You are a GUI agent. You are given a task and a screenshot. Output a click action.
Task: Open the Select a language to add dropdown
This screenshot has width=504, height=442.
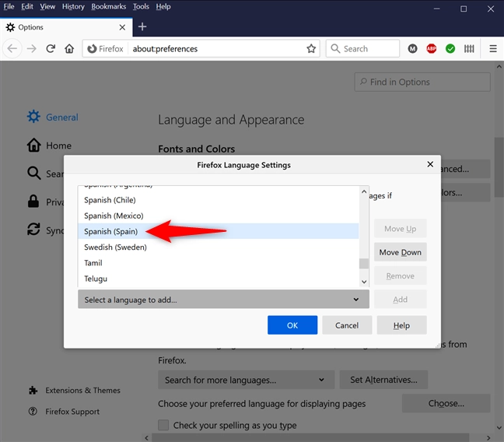(x=223, y=300)
